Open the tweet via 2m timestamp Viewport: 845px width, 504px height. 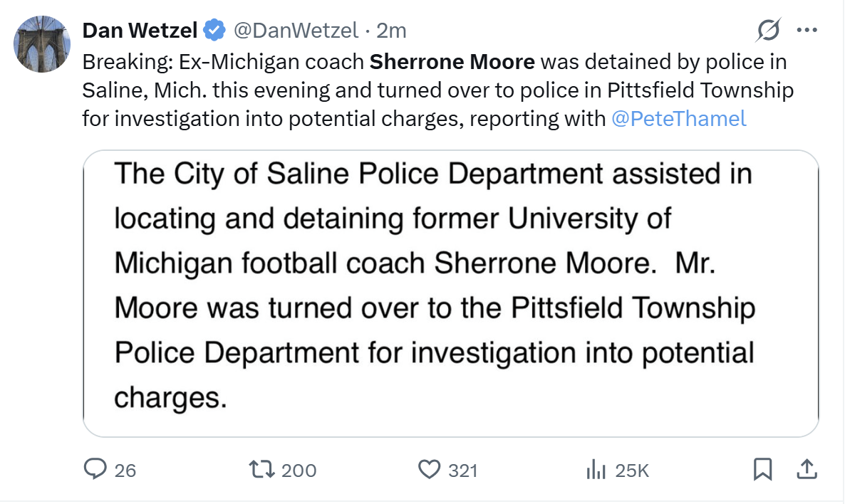point(391,31)
